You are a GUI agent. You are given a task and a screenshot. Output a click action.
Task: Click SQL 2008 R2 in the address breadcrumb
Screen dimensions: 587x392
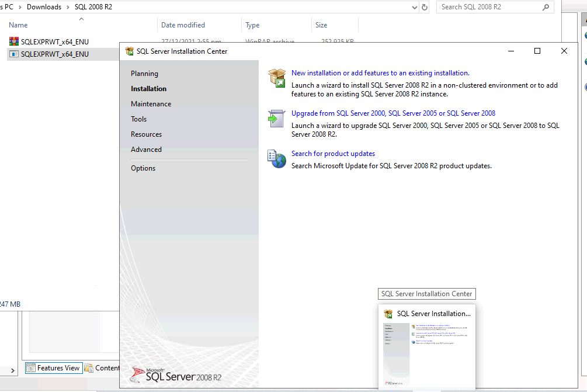[x=93, y=7]
